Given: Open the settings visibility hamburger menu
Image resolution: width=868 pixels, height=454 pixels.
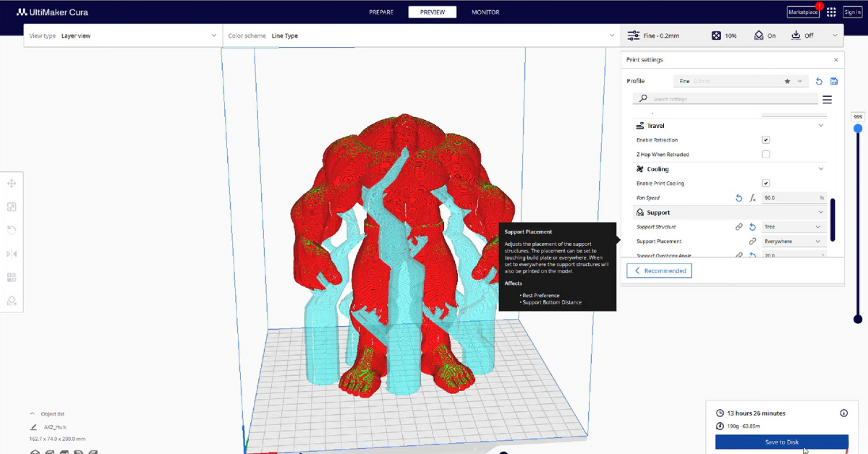Looking at the screenshot, I should pyautogui.click(x=827, y=99).
